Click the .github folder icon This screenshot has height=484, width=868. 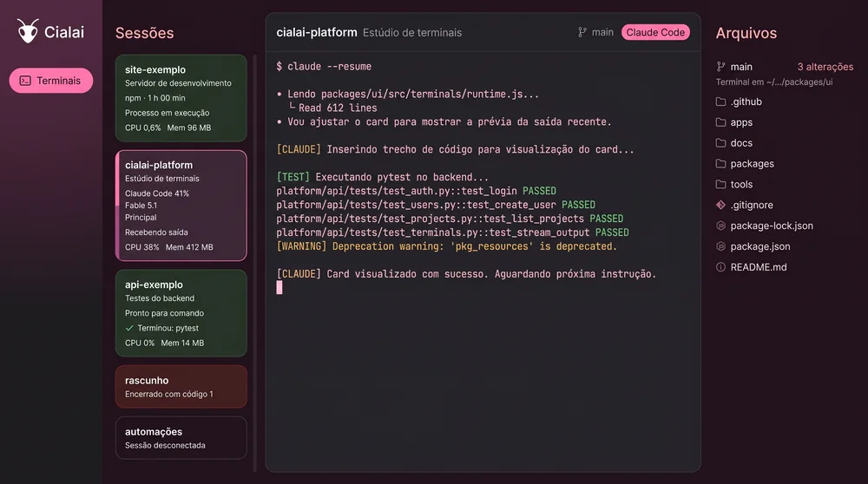[720, 101]
